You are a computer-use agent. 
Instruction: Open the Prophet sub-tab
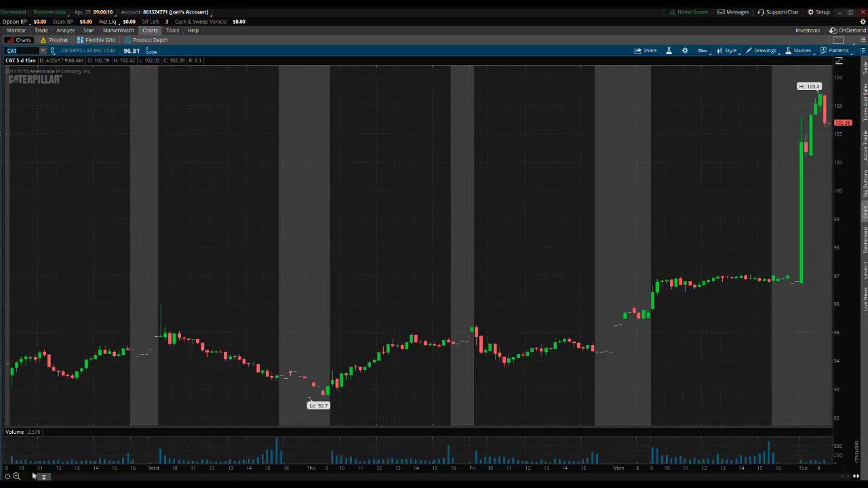(54, 40)
